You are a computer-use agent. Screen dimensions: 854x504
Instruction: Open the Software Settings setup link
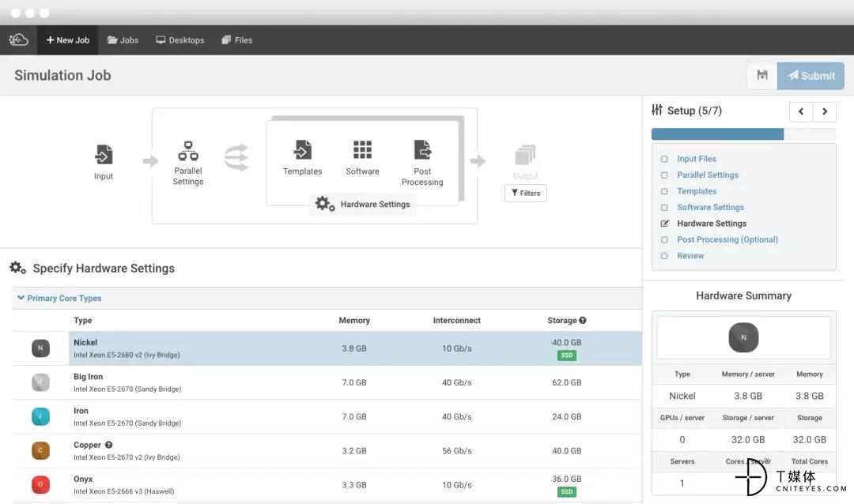(710, 208)
